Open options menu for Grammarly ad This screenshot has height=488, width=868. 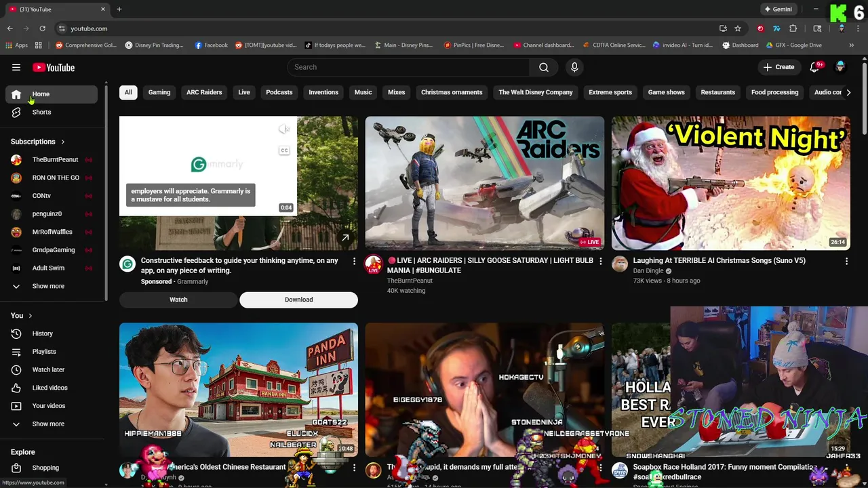(354, 261)
